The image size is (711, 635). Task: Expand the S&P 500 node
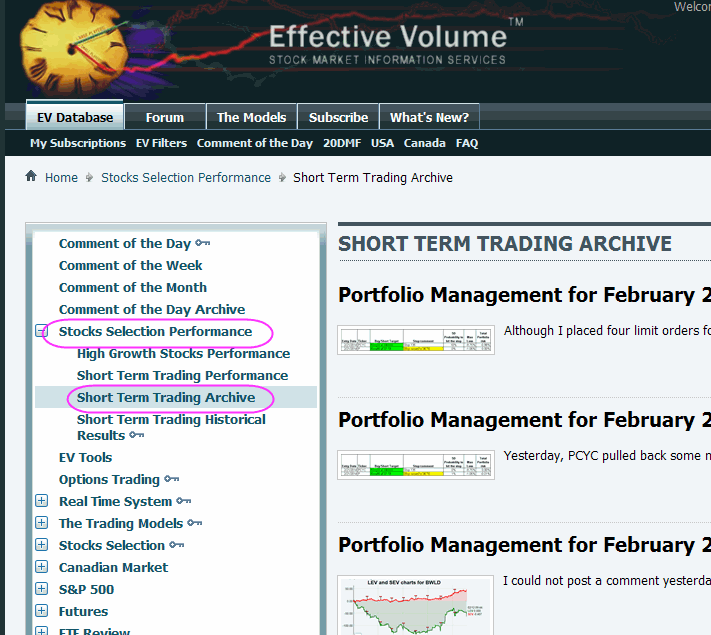click(x=41, y=589)
